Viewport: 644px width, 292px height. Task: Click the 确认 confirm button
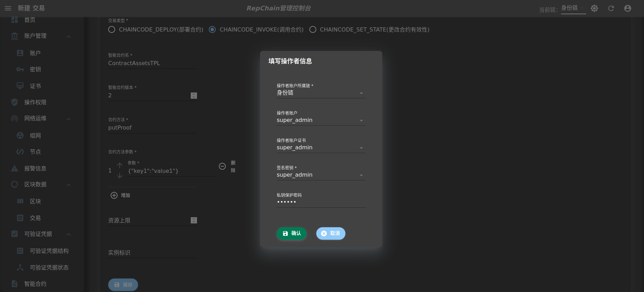point(292,233)
